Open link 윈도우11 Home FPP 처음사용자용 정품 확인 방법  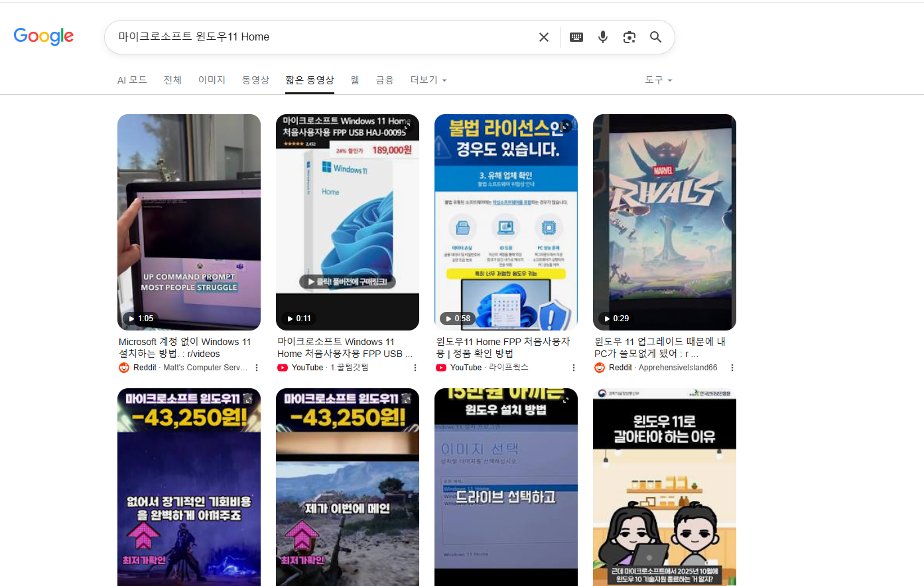(x=503, y=348)
